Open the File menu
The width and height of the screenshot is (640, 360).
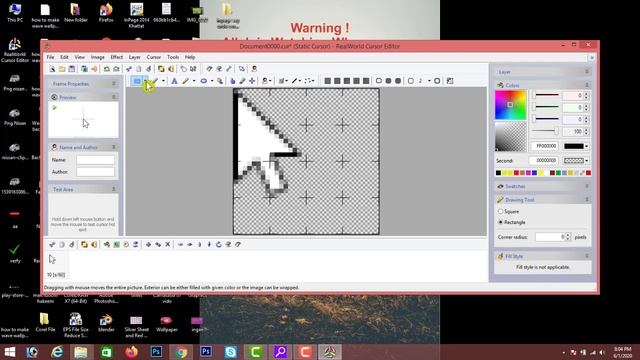click(50, 57)
